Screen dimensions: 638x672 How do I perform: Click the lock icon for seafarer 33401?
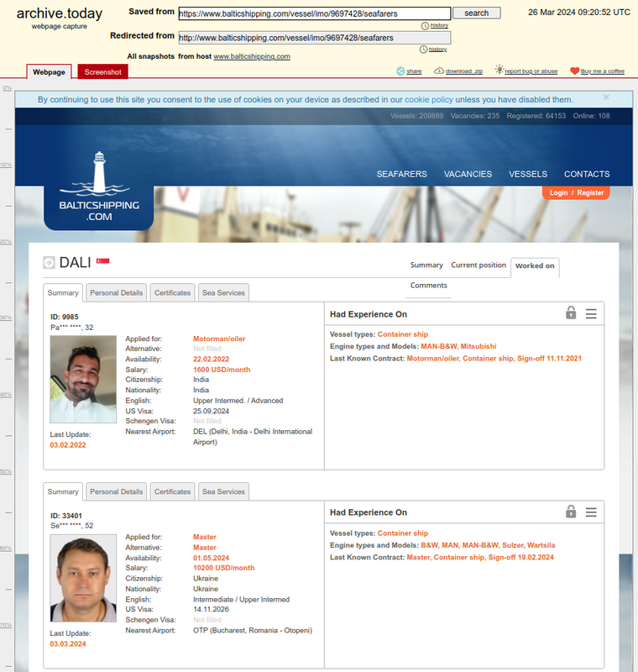tap(571, 512)
